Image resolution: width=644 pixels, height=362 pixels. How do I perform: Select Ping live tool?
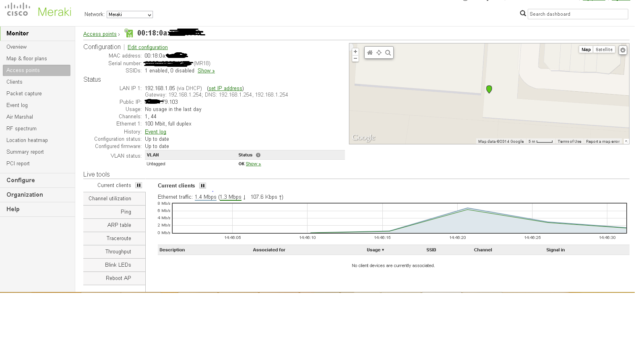click(114, 212)
